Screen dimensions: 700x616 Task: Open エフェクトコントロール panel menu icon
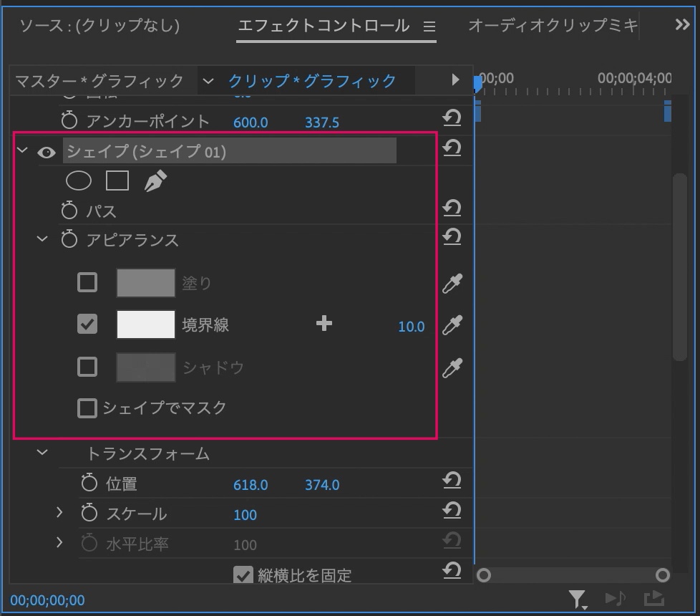point(429,27)
